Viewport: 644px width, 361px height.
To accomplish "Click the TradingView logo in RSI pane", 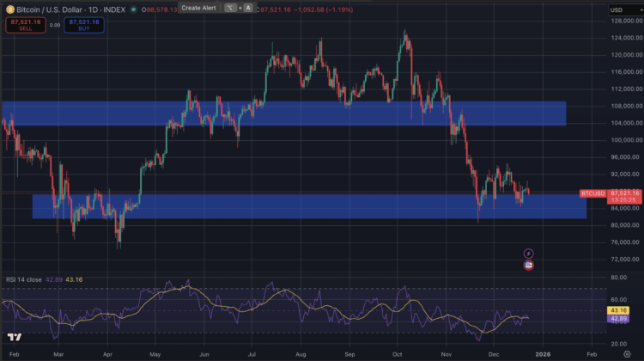I will tap(15, 337).
